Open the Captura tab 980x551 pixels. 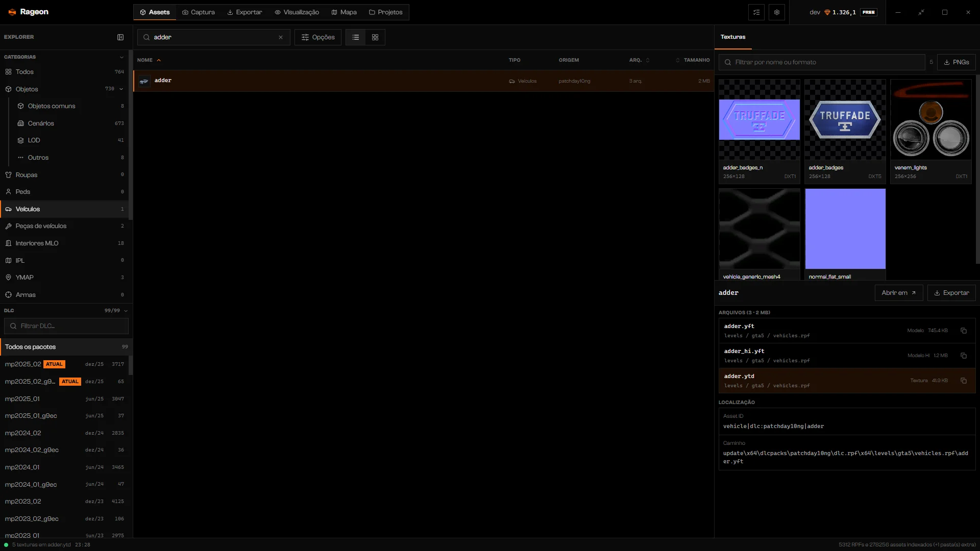click(199, 12)
